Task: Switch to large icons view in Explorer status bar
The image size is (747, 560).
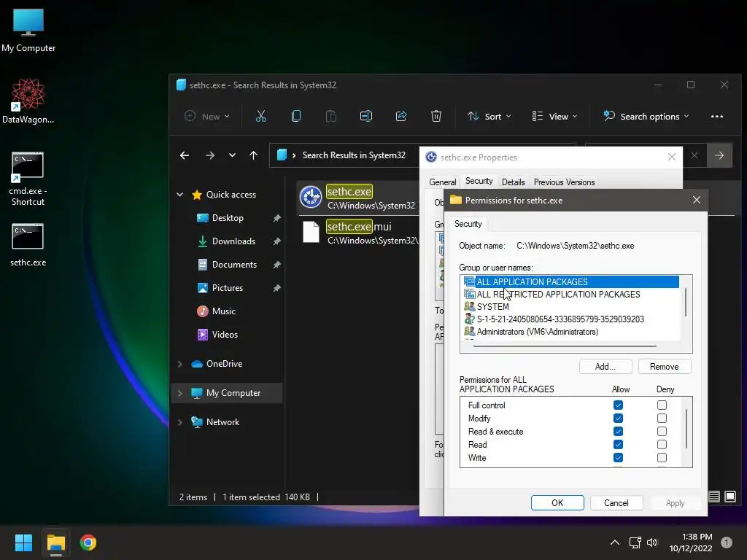Action: (x=730, y=497)
